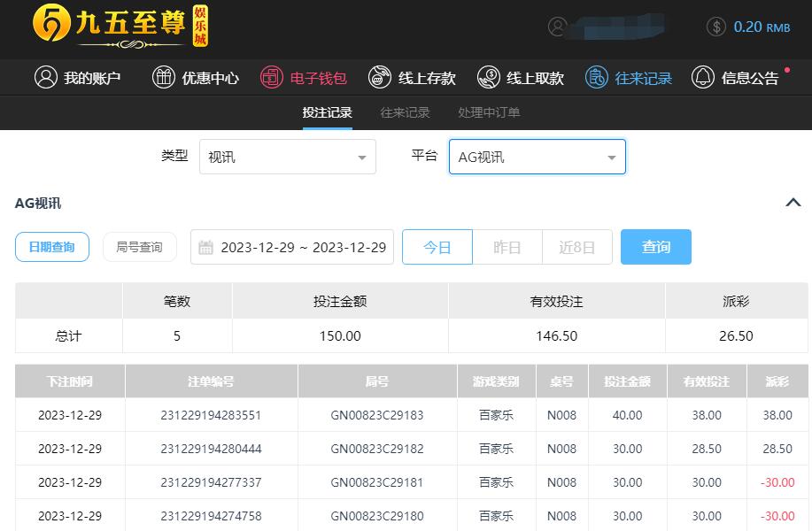Collapse the AG视讯 section chevron
This screenshot has width=812, height=531.
(x=793, y=203)
